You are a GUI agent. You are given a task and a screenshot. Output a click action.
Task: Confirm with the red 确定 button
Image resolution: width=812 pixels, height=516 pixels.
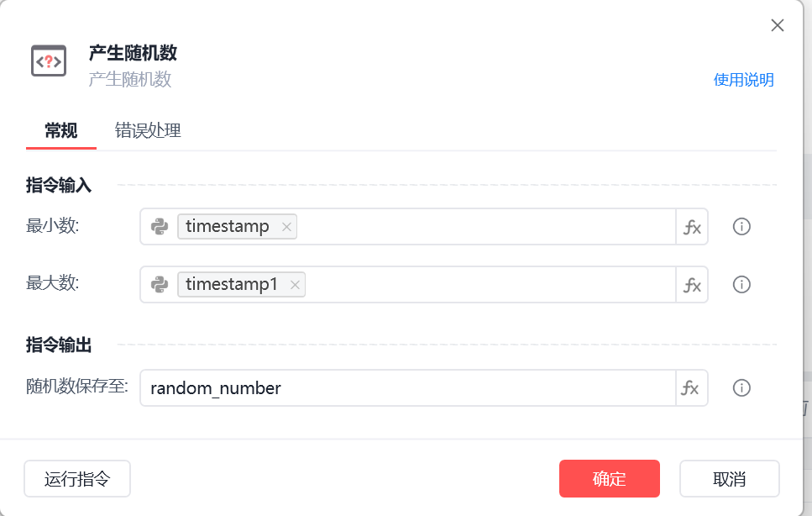point(610,479)
